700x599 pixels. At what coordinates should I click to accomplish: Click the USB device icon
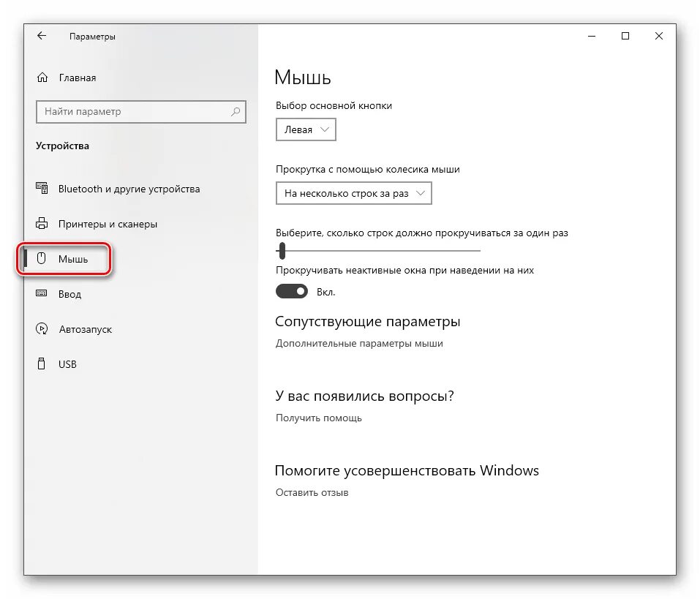tap(42, 363)
